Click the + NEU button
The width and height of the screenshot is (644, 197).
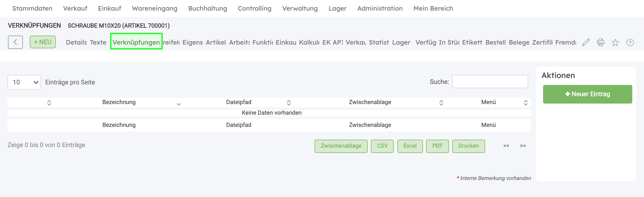pyautogui.click(x=43, y=42)
